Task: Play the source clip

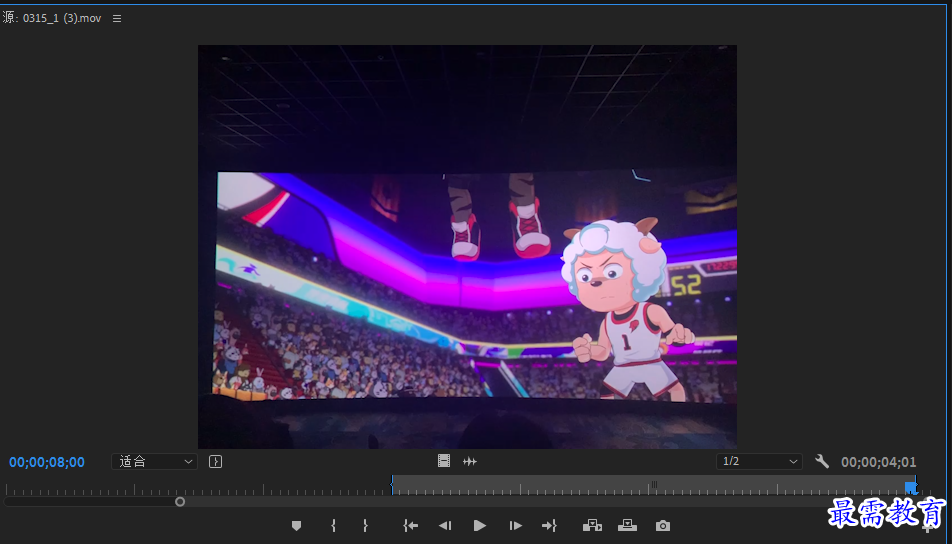Action: [x=480, y=526]
